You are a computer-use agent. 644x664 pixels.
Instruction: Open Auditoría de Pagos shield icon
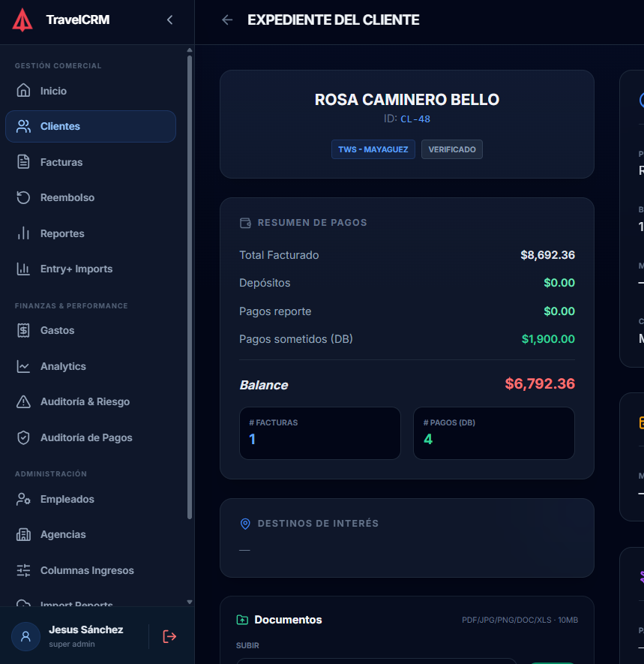click(x=23, y=437)
